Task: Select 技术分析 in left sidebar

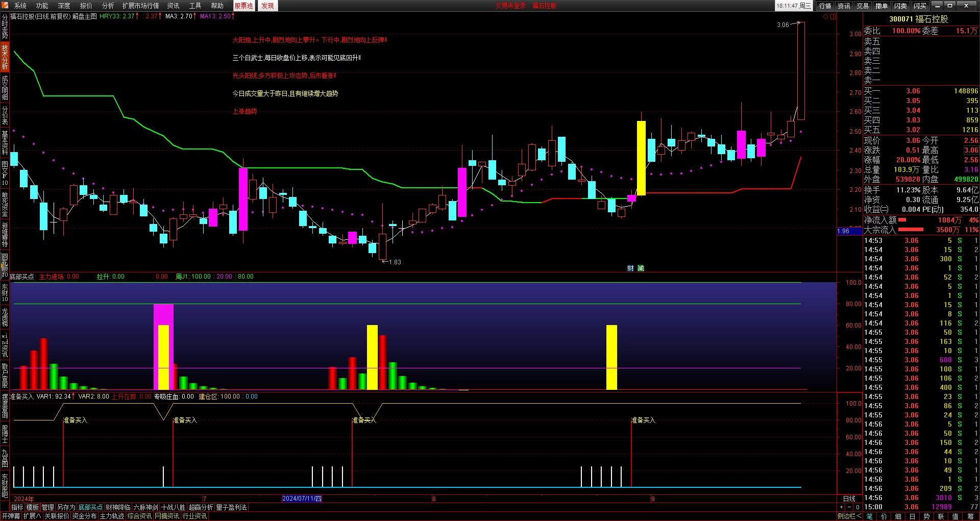Action: pos(5,57)
